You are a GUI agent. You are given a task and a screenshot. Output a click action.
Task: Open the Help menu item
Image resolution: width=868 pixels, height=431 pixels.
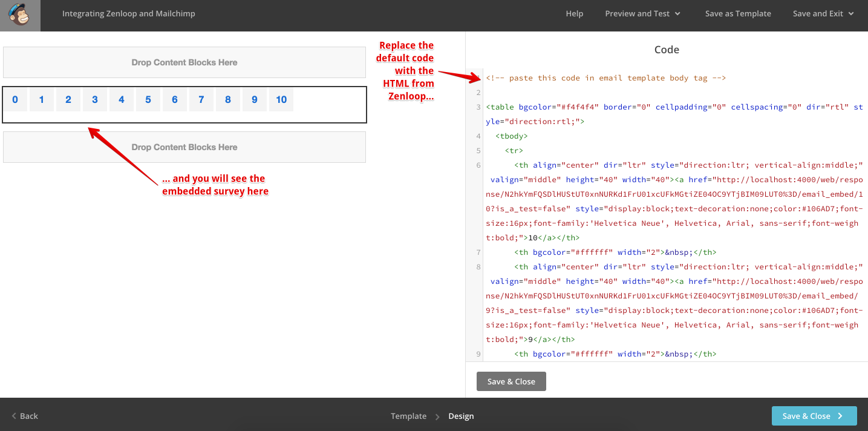575,13
